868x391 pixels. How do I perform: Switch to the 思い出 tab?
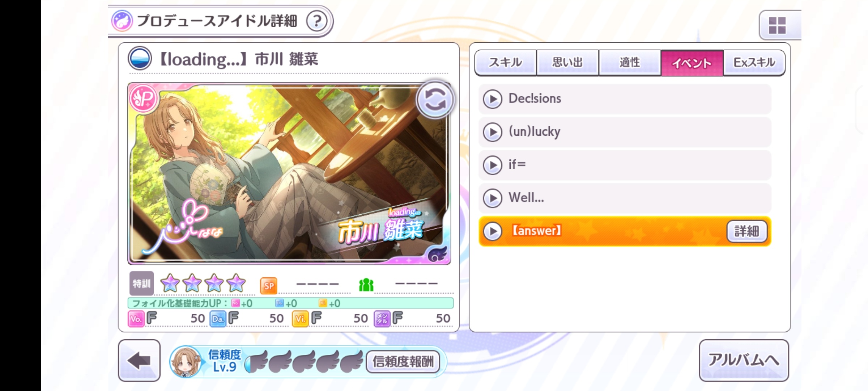567,63
